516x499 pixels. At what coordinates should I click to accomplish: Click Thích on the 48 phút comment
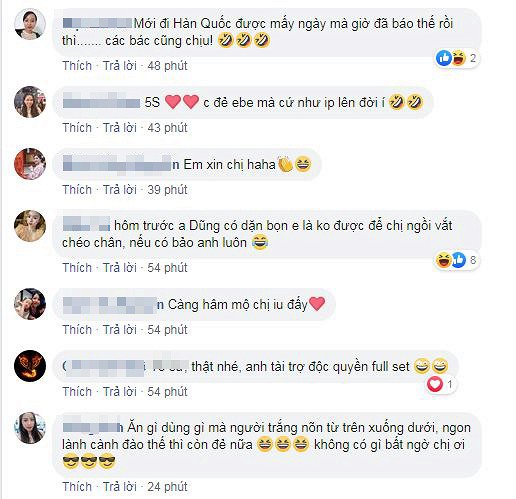point(77,66)
